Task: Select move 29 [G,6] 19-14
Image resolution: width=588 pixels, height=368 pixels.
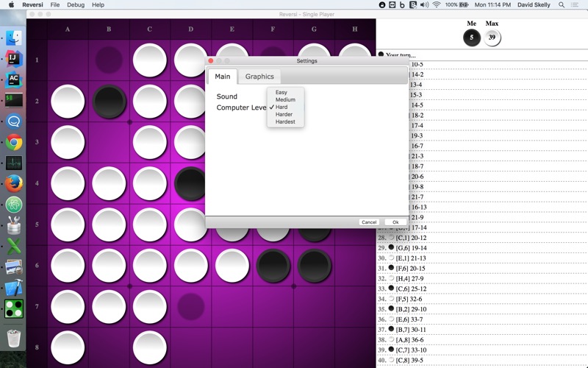Action: (482, 248)
